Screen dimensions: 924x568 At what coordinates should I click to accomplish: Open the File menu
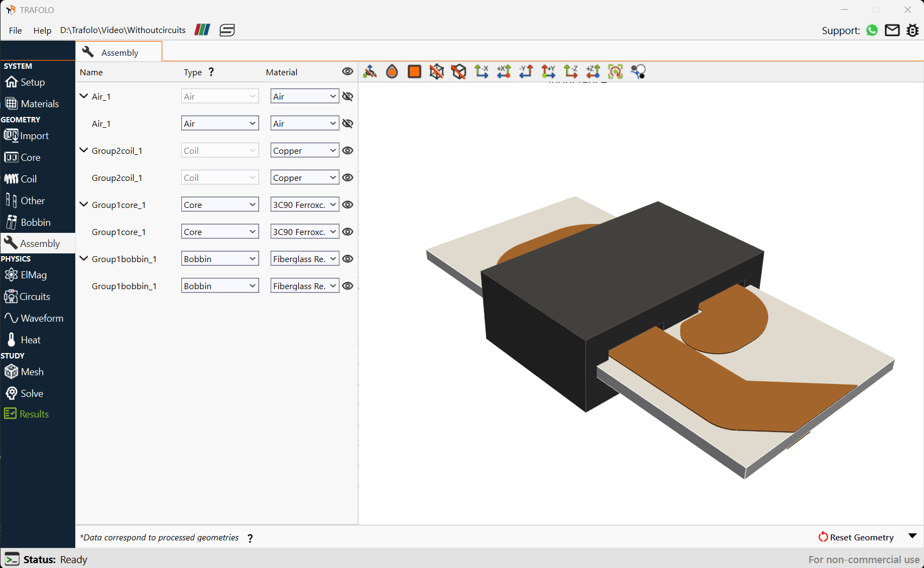click(x=15, y=30)
